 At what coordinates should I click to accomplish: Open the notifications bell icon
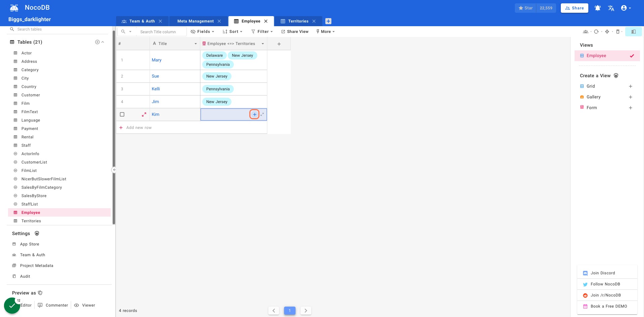click(598, 8)
